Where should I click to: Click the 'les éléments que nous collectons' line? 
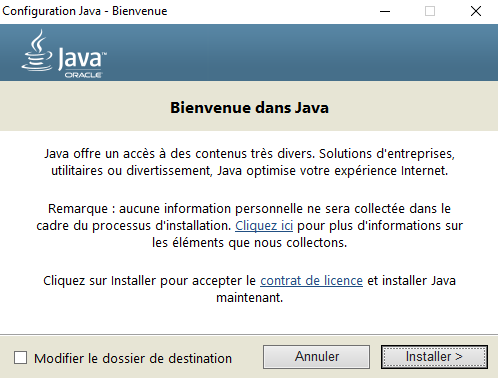point(249,243)
